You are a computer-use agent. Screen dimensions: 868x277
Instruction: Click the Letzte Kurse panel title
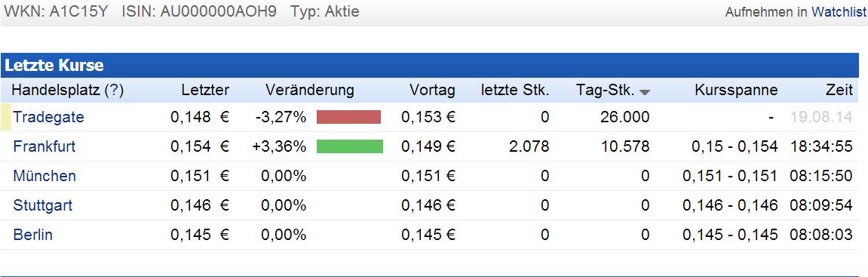[54, 66]
